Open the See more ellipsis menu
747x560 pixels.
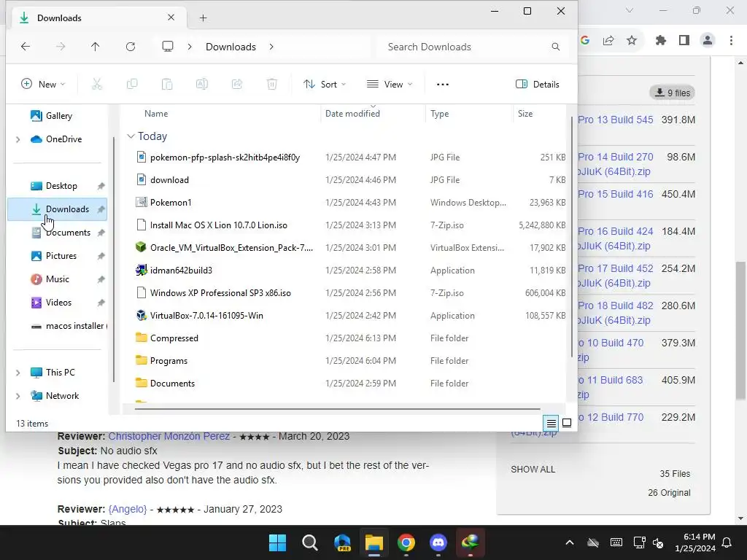tap(443, 85)
